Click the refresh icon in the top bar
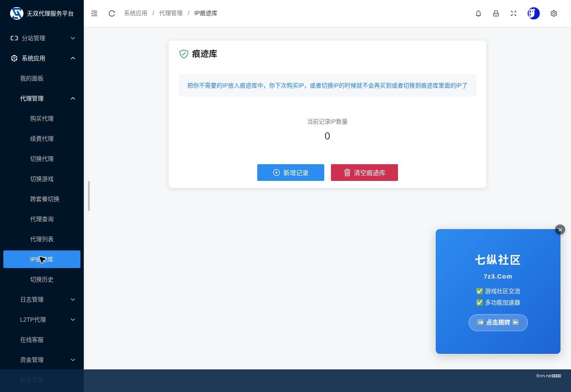 point(112,13)
